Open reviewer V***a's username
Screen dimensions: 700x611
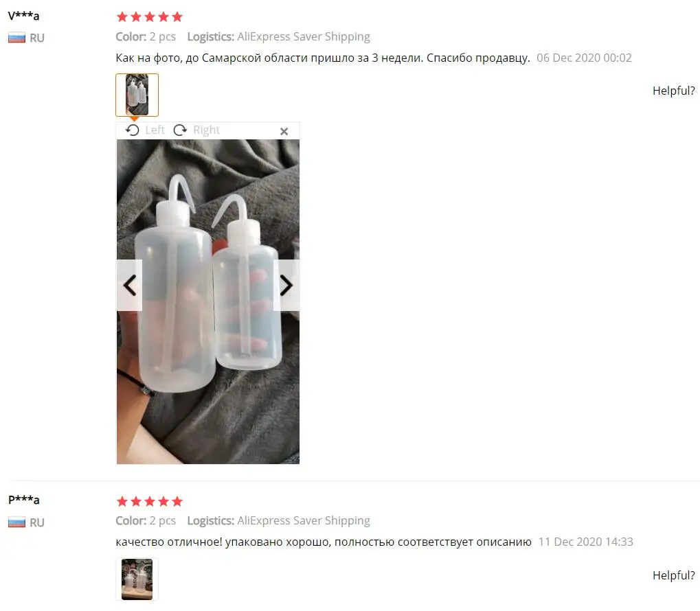(23, 16)
